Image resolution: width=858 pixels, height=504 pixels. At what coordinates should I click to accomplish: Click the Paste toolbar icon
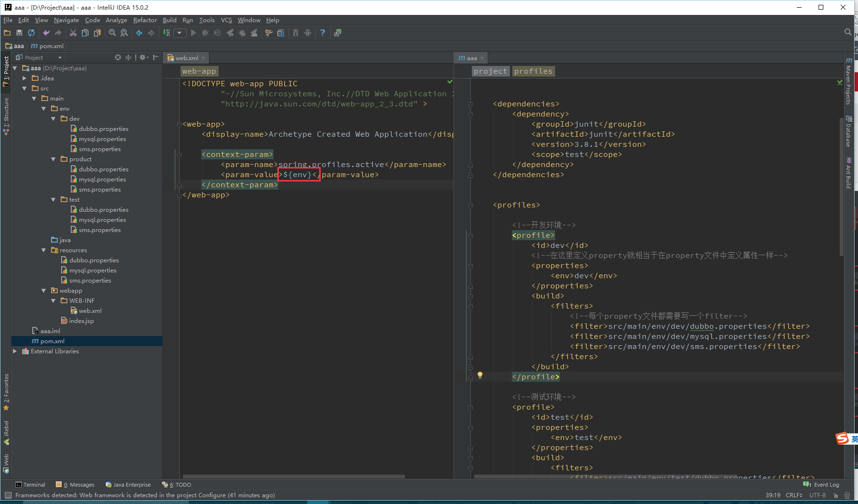click(x=97, y=33)
